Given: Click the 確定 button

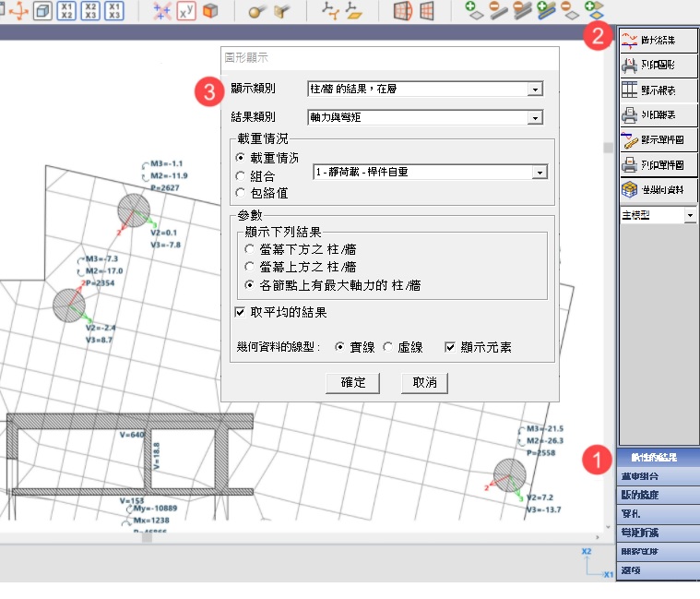Looking at the screenshot, I should pos(353,382).
